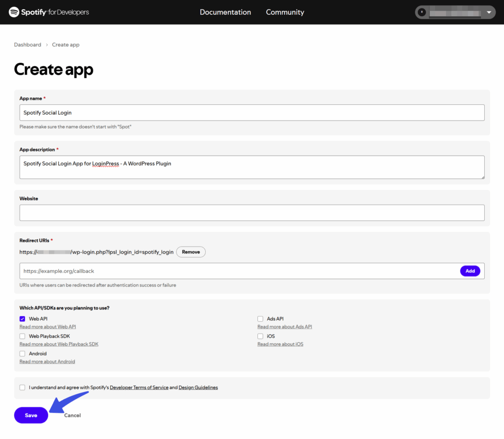Save the new app
The height and width of the screenshot is (439, 504).
point(31,415)
